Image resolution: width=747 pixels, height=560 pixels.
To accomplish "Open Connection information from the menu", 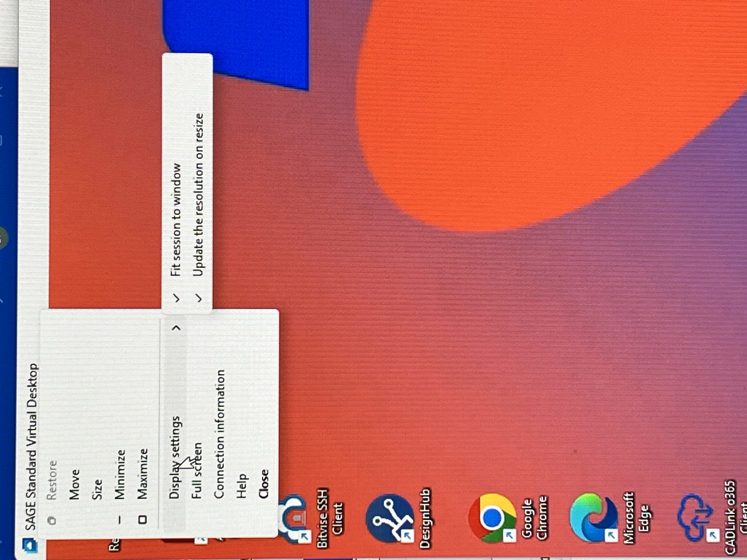I will 220,434.
